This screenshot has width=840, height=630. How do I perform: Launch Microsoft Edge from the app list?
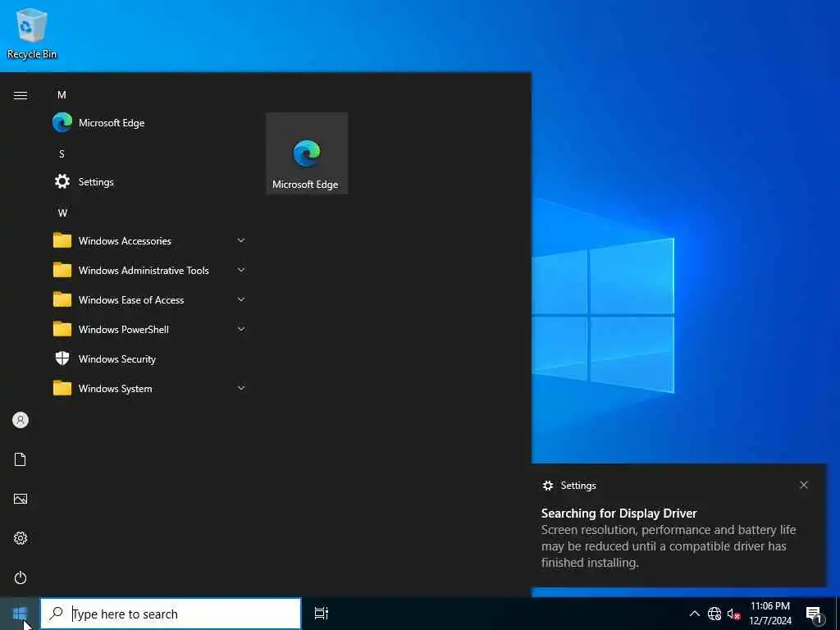(x=148, y=123)
